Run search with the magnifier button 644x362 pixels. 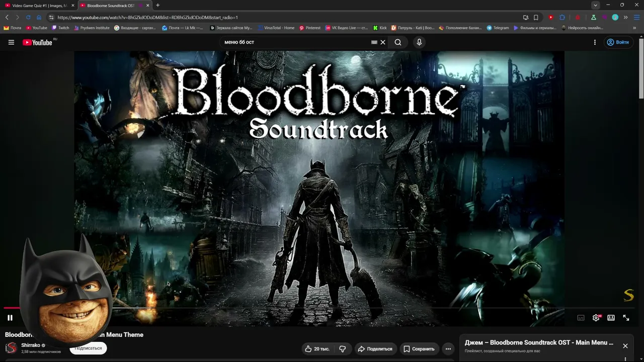[x=398, y=42]
